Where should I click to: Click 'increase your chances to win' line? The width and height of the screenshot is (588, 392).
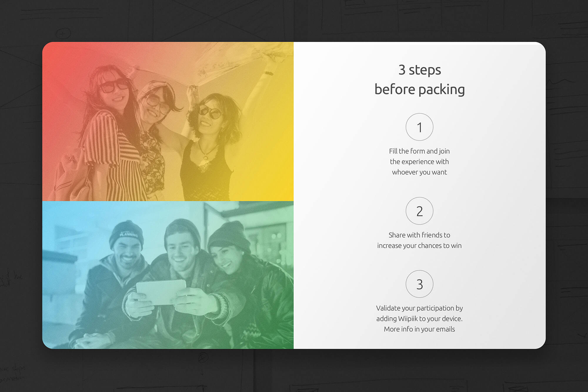tap(419, 245)
